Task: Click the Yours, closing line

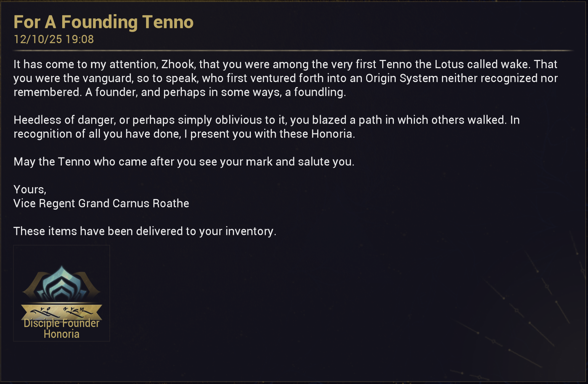Action: click(30, 190)
